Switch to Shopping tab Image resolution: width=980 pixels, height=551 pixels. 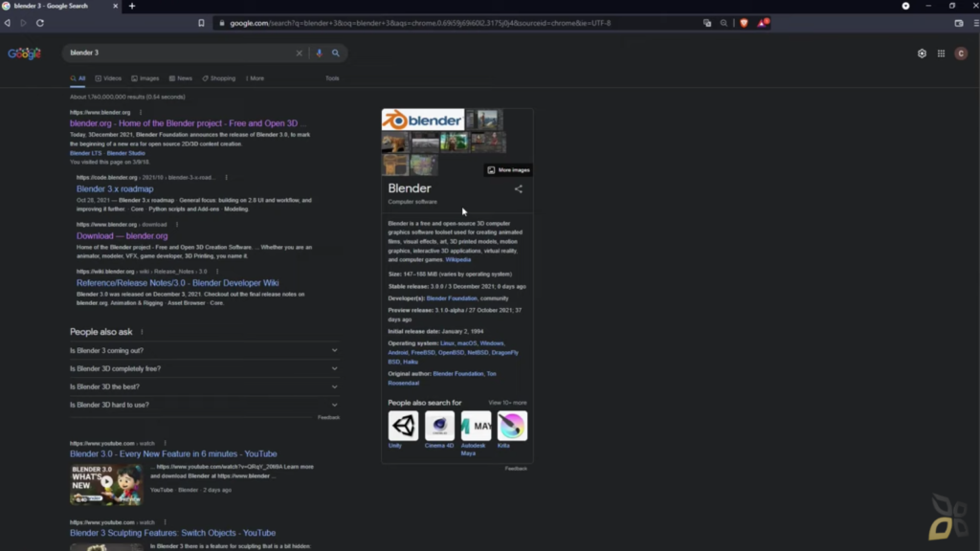pyautogui.click(x=219, y=78)
